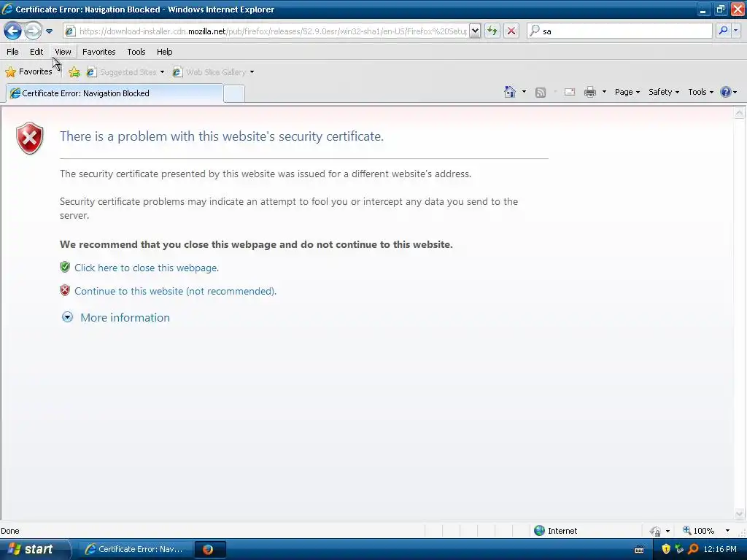The height and width of the screenshot is (560, 747).
Task: Click the Internet zone globe icon
Action: tap(539, 531)
